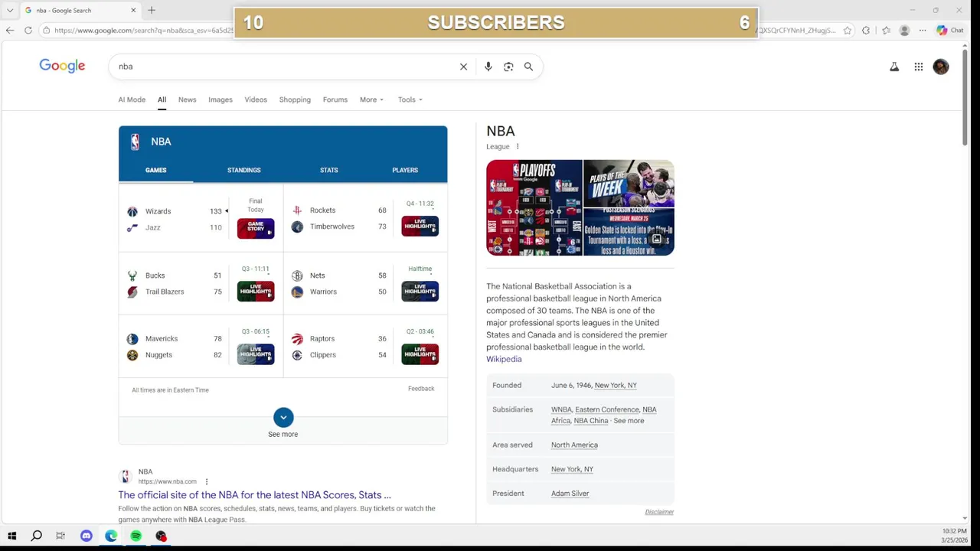Open the Search Labs flask icon
This screenshot has width=980, height=551.
(894, 67)
